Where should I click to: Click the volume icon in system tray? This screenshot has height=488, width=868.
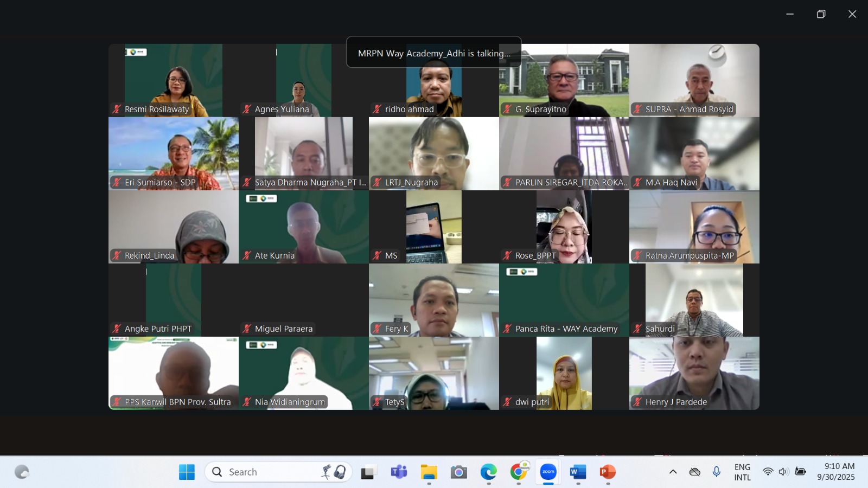(783, 472)
